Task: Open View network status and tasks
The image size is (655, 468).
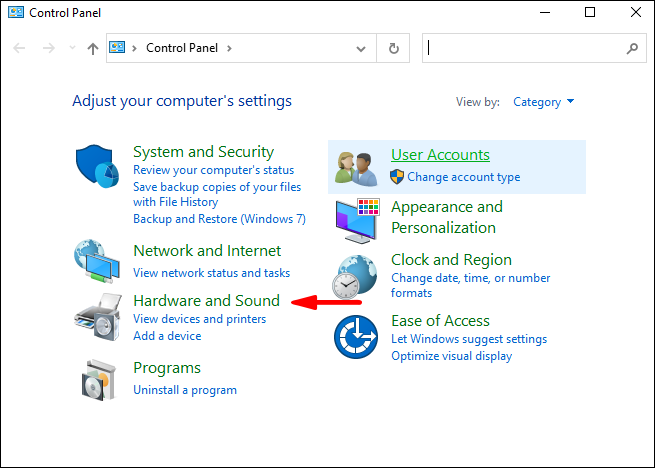Action: click(211, 272)
